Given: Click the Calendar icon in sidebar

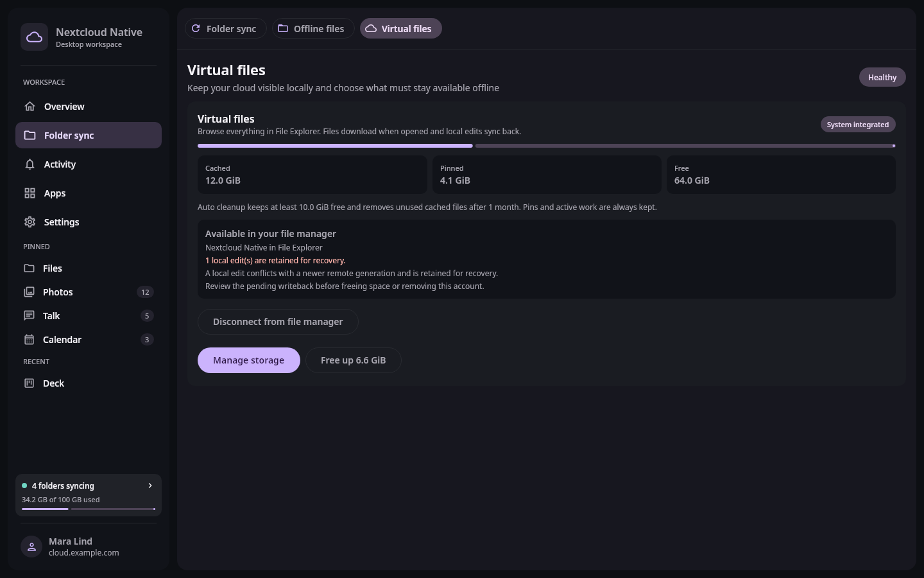Looking at the screenshot, I should (29, 340).
